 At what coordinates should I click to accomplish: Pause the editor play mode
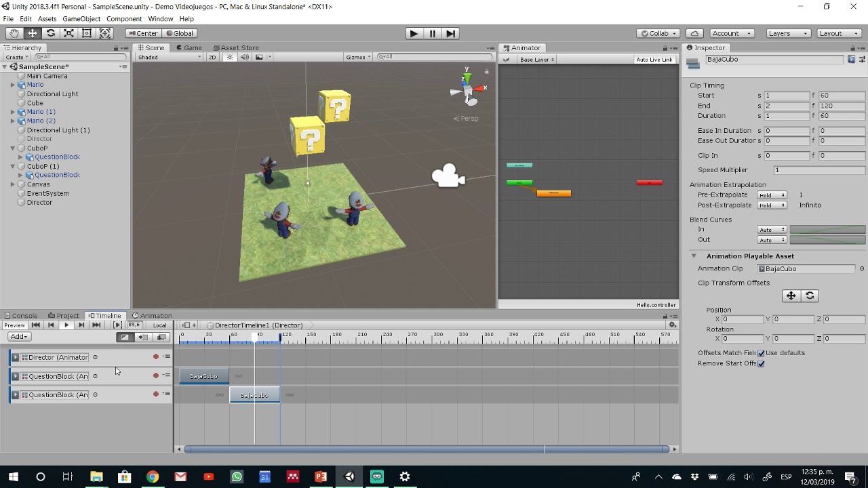433,33
